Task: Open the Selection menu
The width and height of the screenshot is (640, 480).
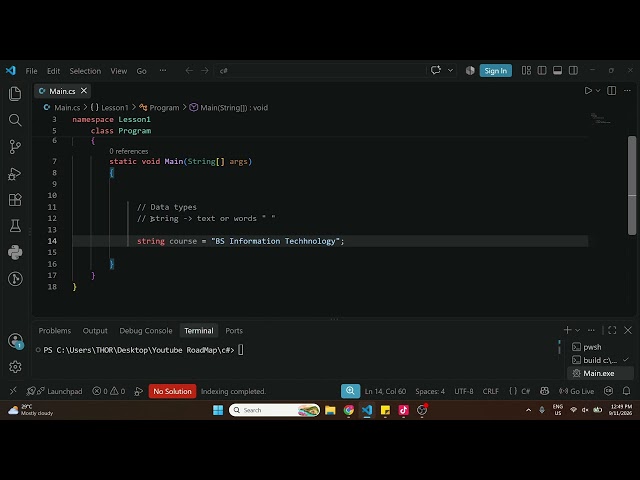Action: click(x=85, y=71)
